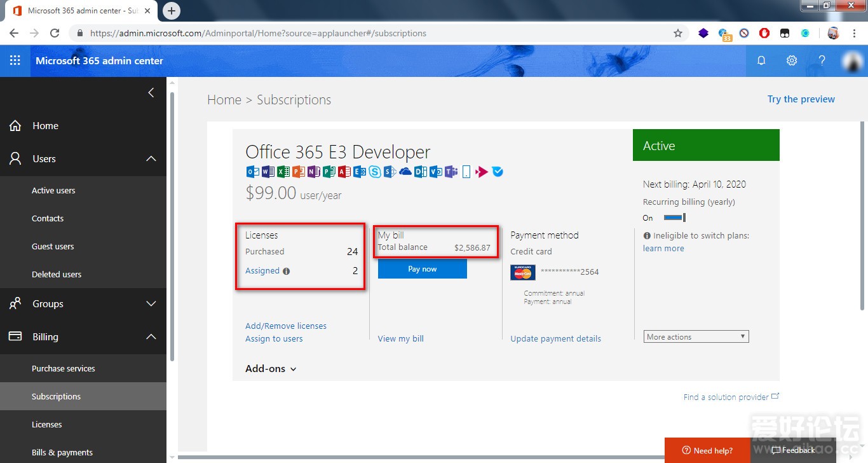
Task: Click the Exchange app icon
Action: 360,172
